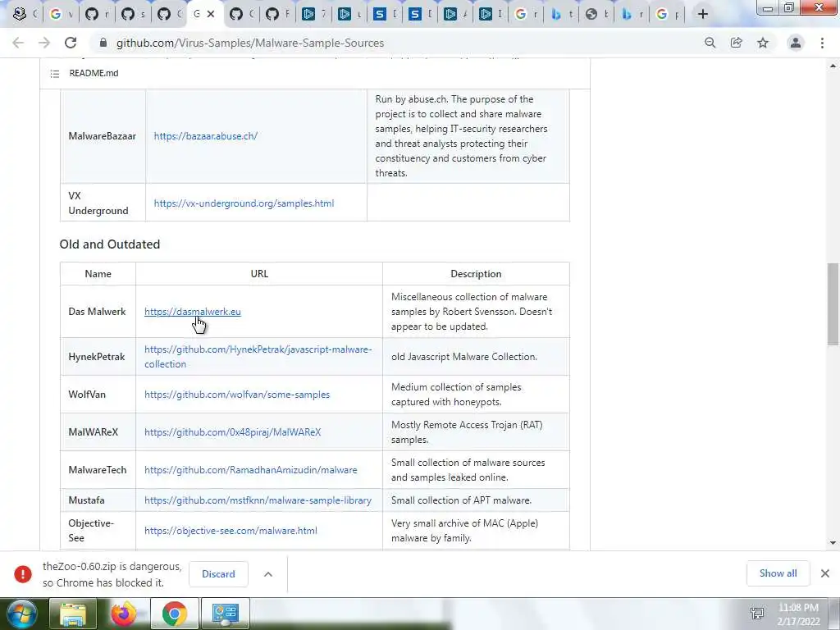The width and height of the screenshot is (840, 630).
Task: Select the 'Objective-See' name cell
Action: click(x=98, y=531)
